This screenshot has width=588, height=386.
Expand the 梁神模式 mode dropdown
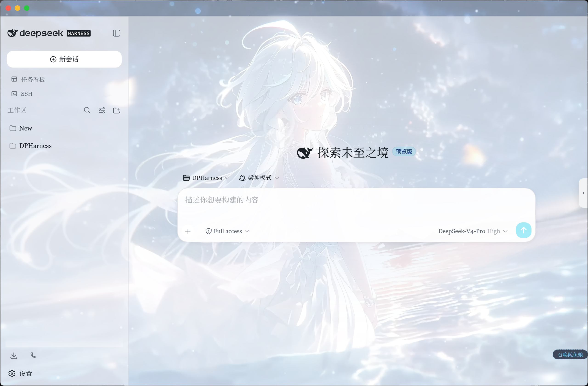point(259,178)
